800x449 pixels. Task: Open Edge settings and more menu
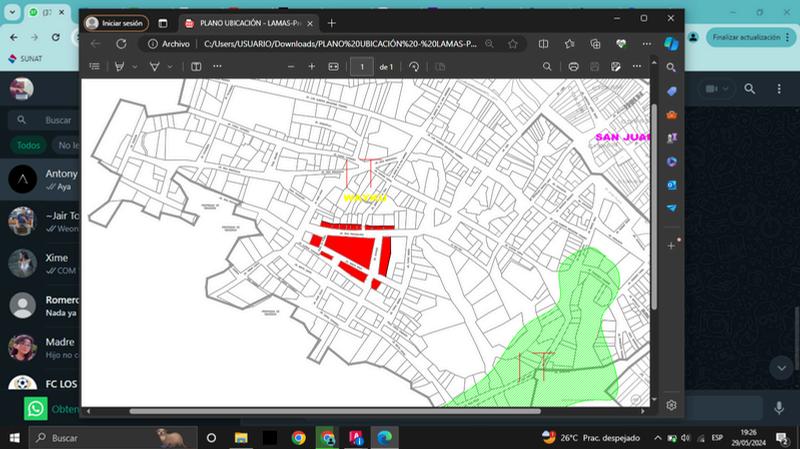(x=646, y=44)
